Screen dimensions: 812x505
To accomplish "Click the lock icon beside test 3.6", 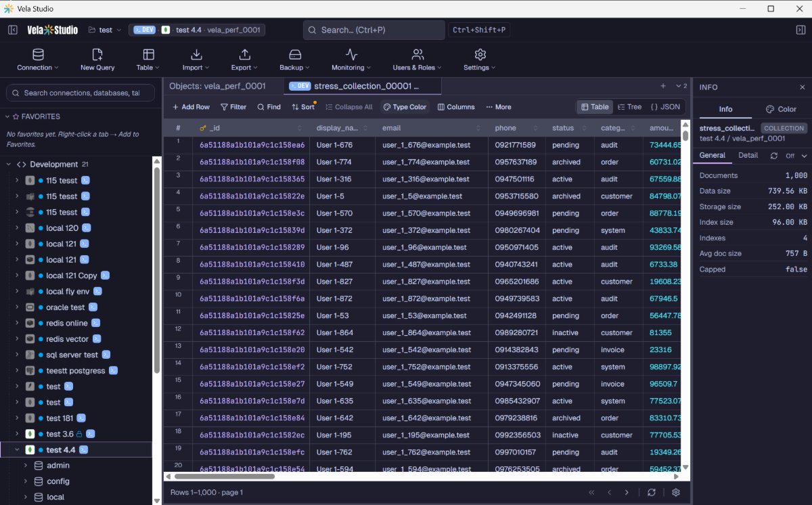I will 79,434.
